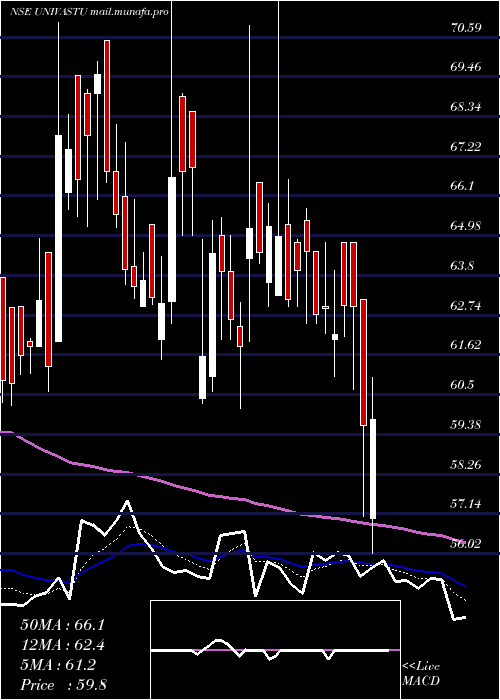Click the 59.38 price axis label
The height and width of the screenshot is (700, 500).
tap(466, 424)
